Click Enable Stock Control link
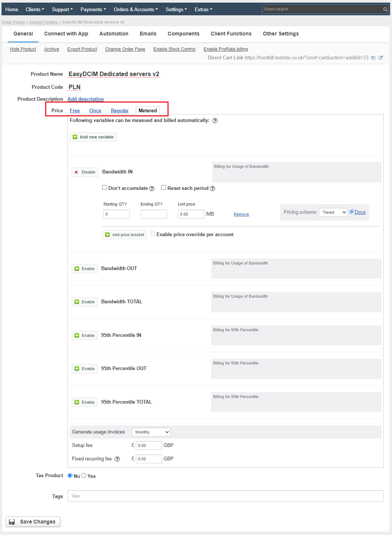 [174, 49]
